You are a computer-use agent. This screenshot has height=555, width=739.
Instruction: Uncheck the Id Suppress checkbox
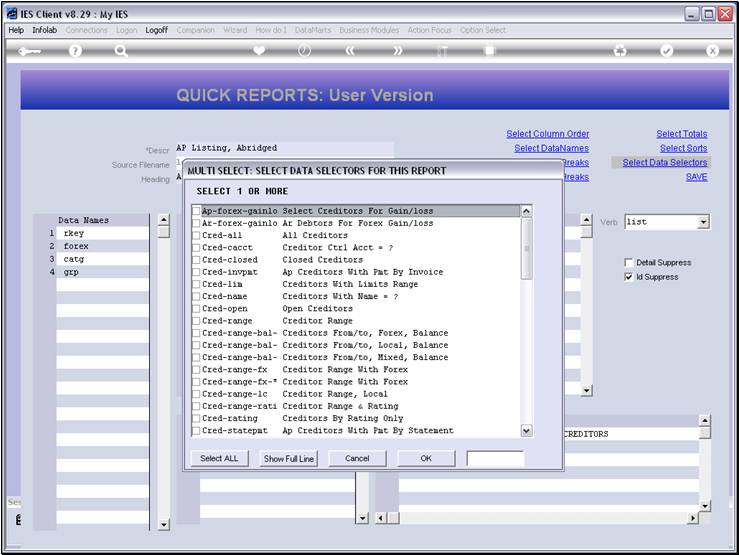click(628, 277)
